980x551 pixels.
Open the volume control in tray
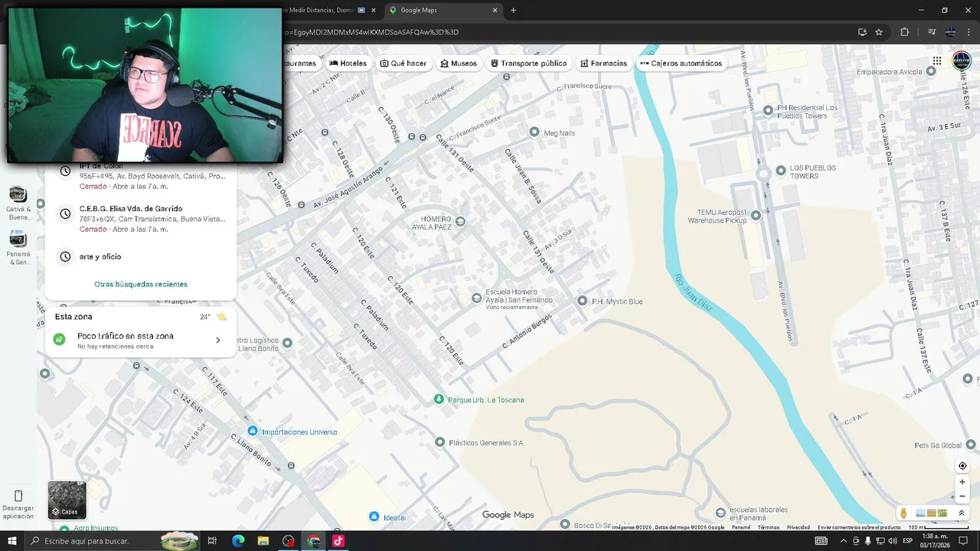click(x=892, y=541)
